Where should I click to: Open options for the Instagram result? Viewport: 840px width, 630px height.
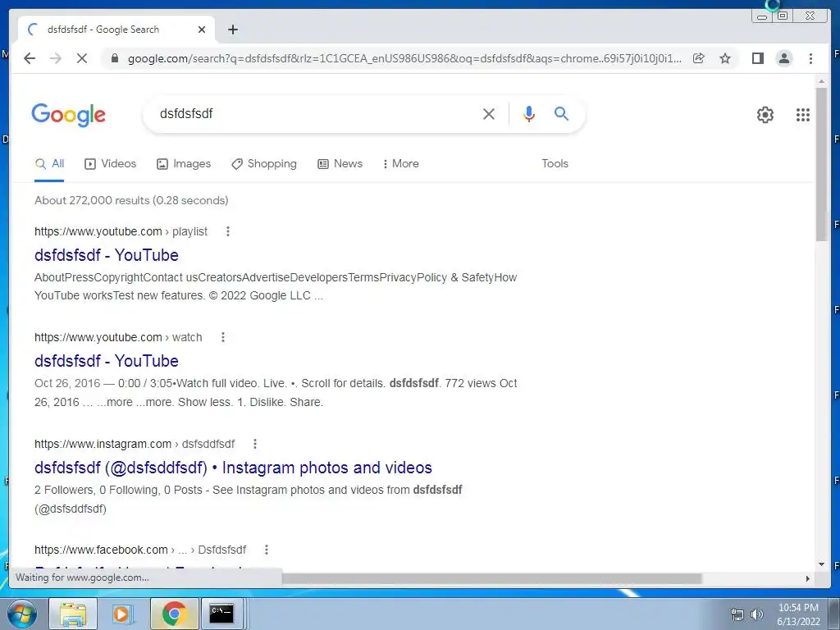pyautogui.click(x=255, y=444)
